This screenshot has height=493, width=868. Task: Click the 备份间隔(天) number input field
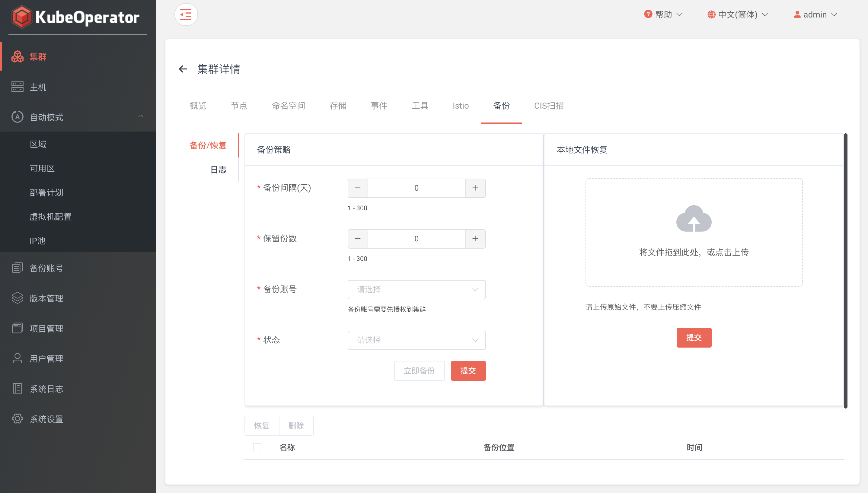(x=416, y=188)
